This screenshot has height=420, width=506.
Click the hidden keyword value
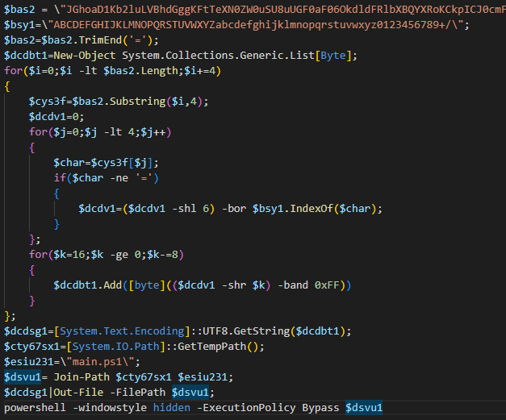172,408
